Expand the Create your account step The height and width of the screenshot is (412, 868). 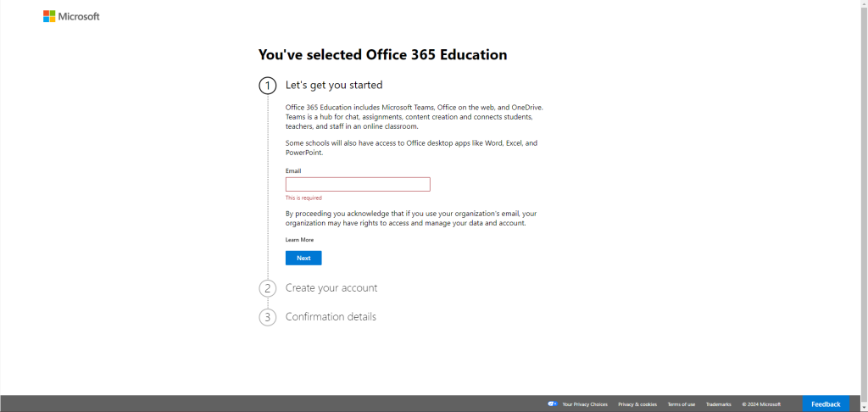coord(331,288)
